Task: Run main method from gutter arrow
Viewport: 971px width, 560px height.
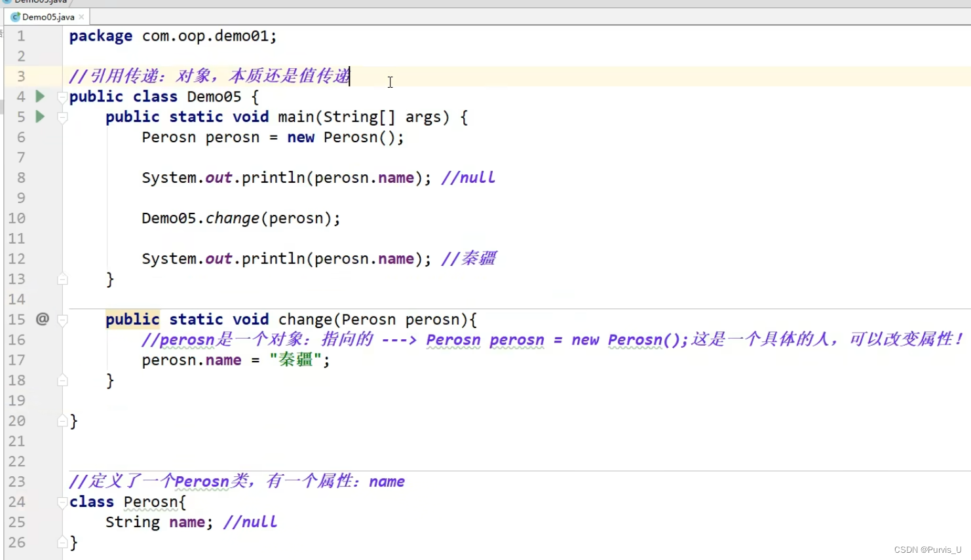Action: tap(40, 117)
